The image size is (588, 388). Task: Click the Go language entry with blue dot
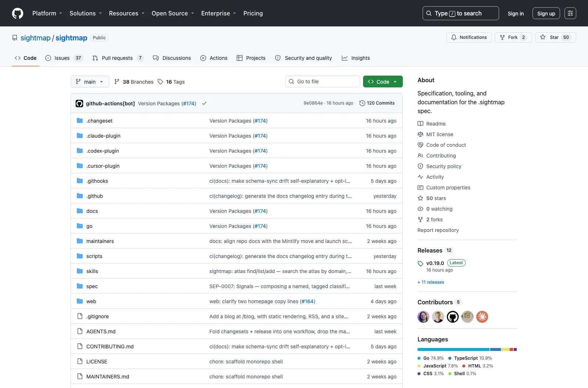point(430,358)
